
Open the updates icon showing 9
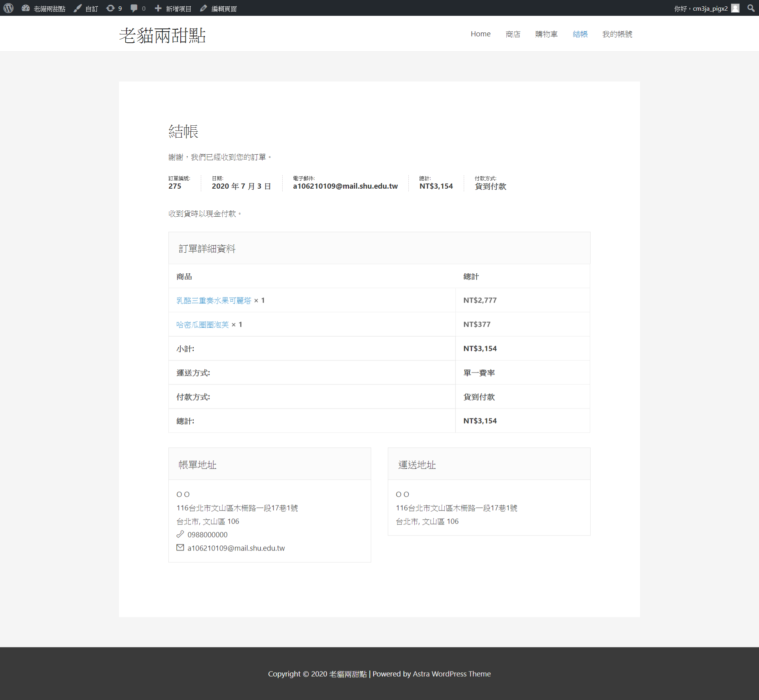111,8
